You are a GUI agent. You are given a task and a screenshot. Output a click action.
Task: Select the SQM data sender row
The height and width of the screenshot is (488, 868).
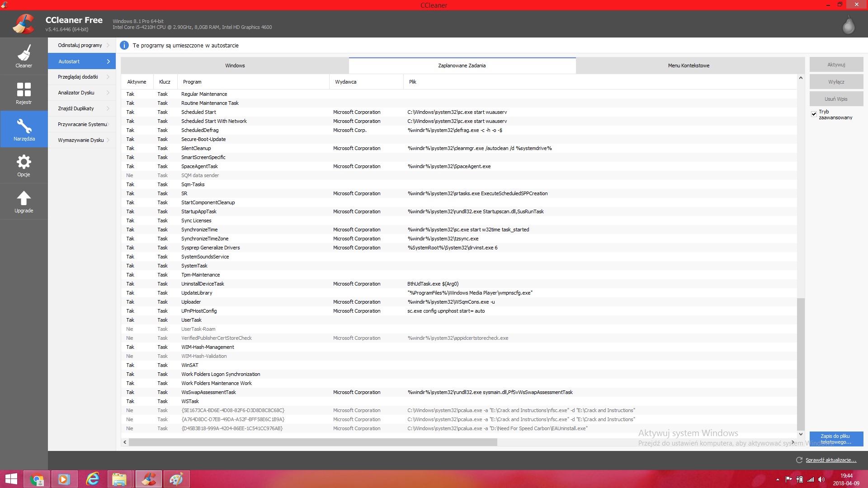tap(459, 175)
